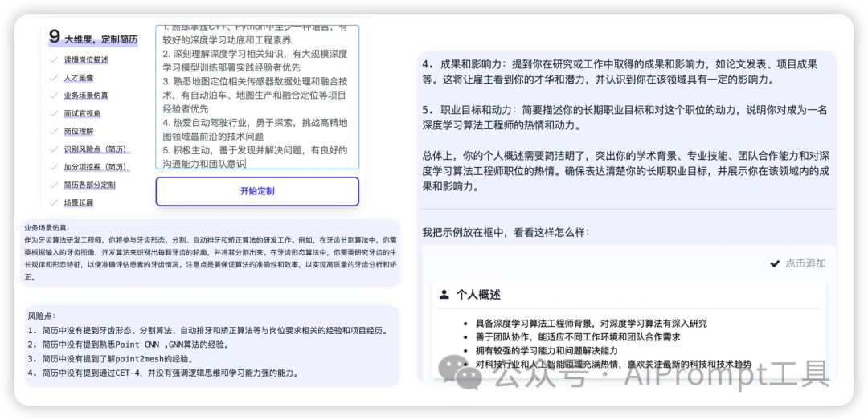Select the 加分项挖掘（简历） list item
This screenshot has height=420, width=868.
(97, 166)
